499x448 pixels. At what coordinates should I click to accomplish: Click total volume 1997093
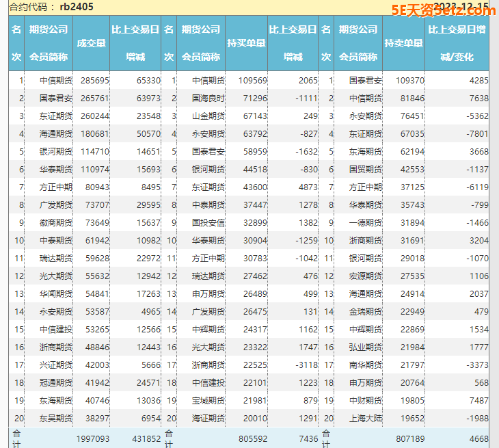tap(92, 439)
